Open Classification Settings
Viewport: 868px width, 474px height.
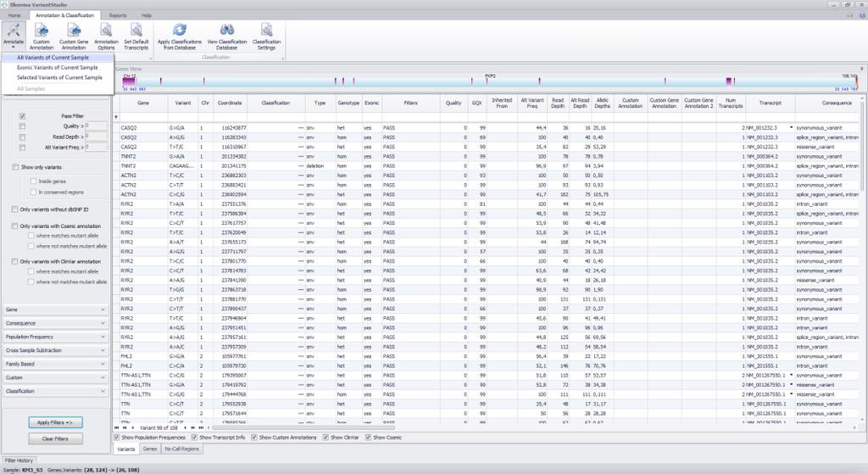pyautogui.click(x=266, y=36)
